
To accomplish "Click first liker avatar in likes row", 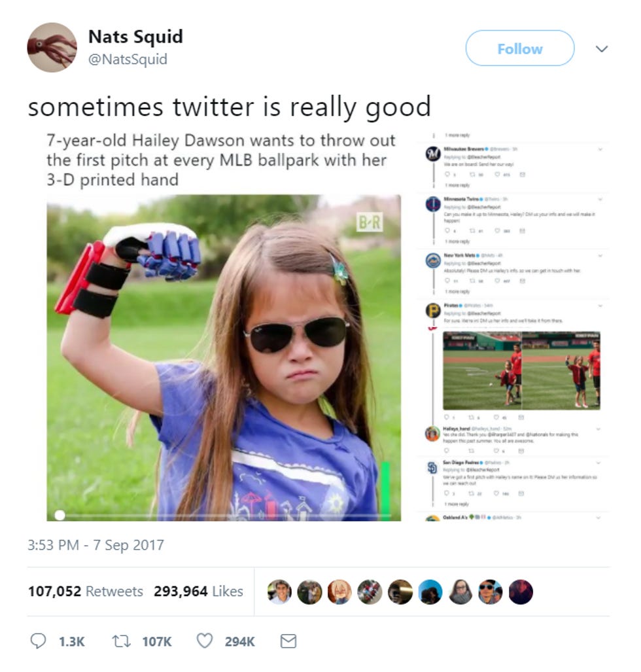I will click(x=279, y=592).
